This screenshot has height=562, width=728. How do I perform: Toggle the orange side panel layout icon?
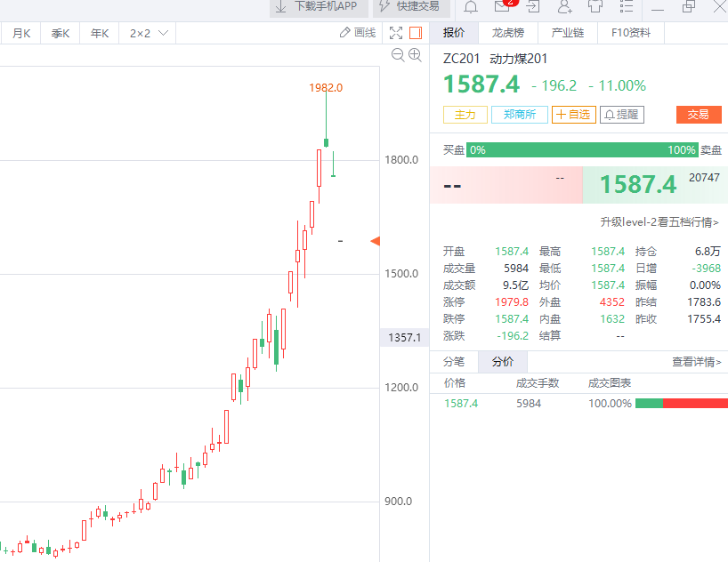(415, 33)
